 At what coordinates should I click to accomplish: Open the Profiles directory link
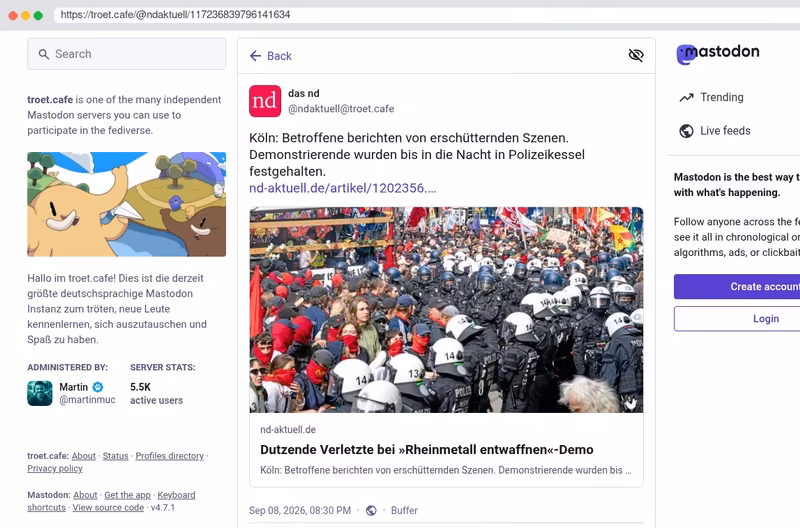pyautogui.click(x=169, y=456)
